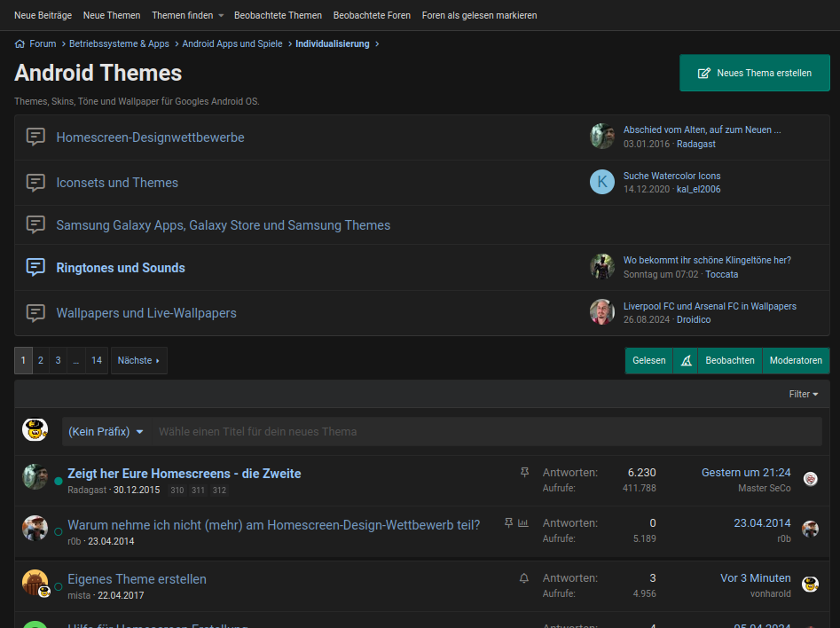Open r0b's avatar beside Warum nehme ich thread

[x=35, y=528]
